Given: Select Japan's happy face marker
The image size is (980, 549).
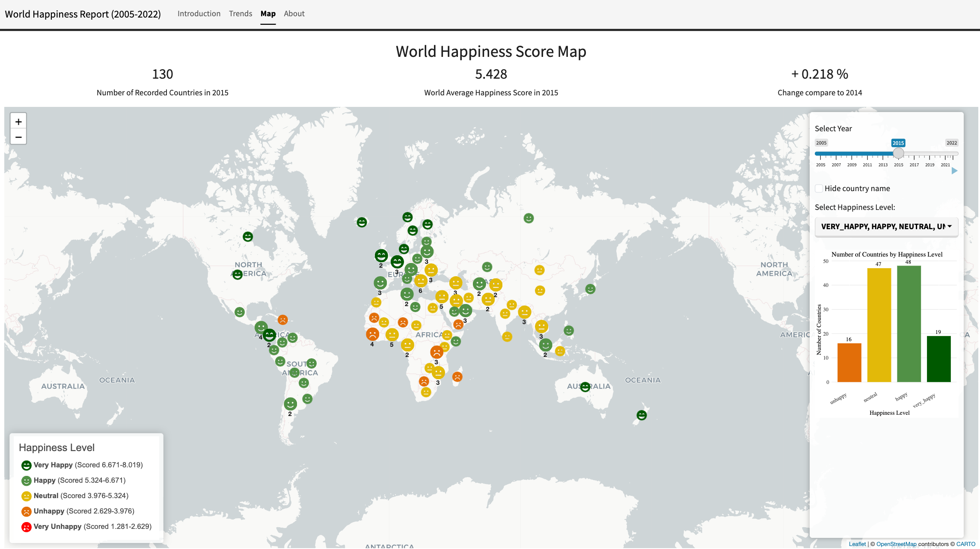Looking at the screenshot, I should [591, 289].
